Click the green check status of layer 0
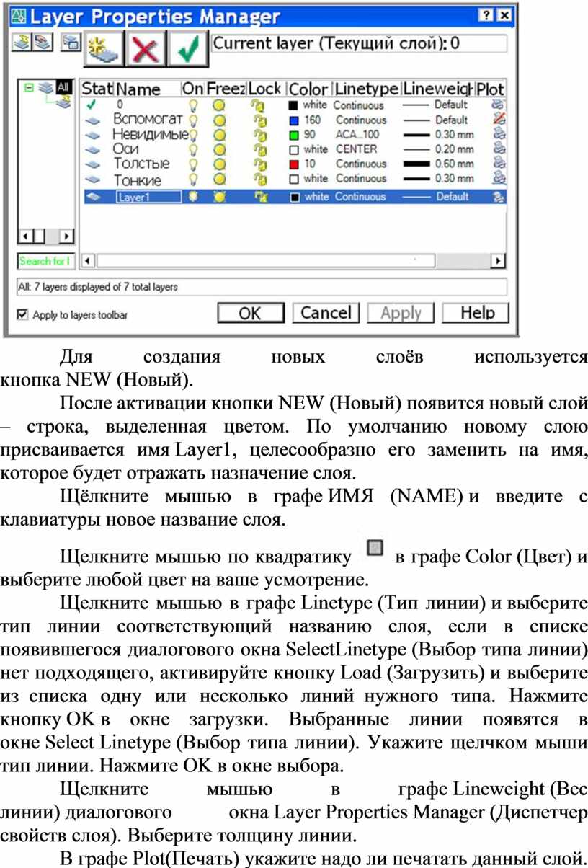The height and width of the screenshot is (868, 588). [90, 105]
